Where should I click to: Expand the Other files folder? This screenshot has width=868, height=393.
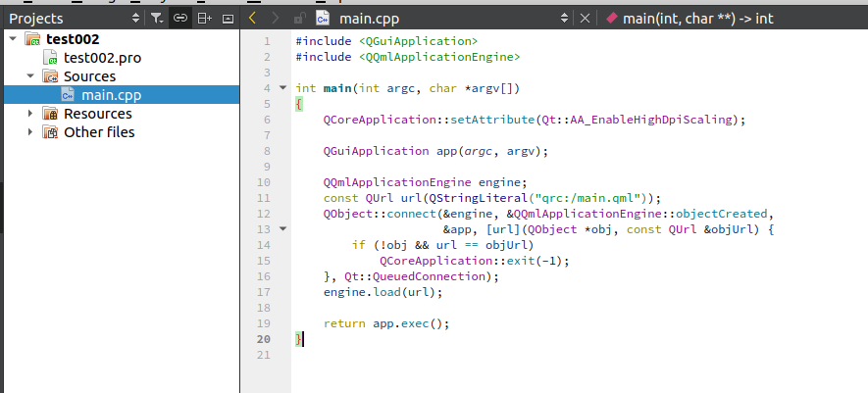[x=30, y=132]
